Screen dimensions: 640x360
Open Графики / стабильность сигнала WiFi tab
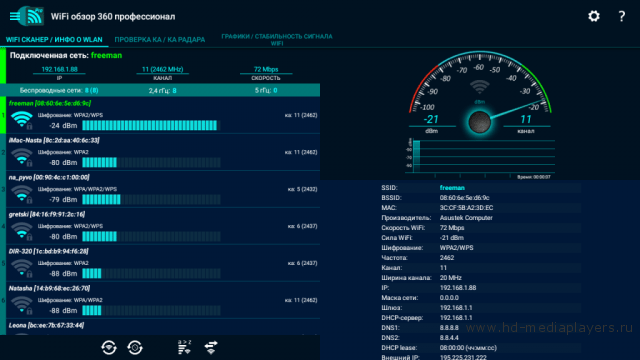pos(277,40)
